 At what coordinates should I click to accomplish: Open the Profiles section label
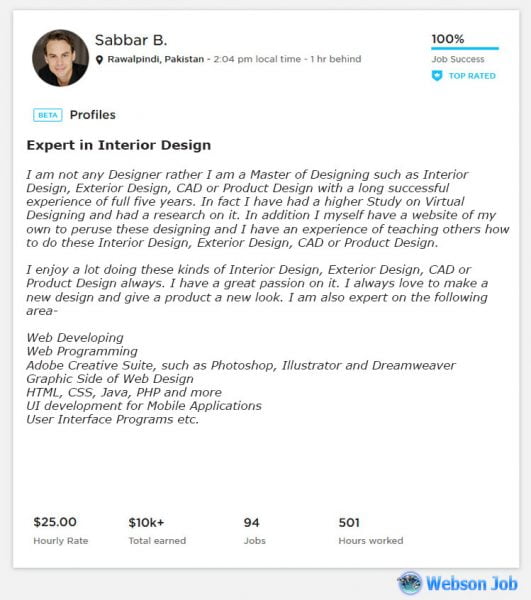93,115
